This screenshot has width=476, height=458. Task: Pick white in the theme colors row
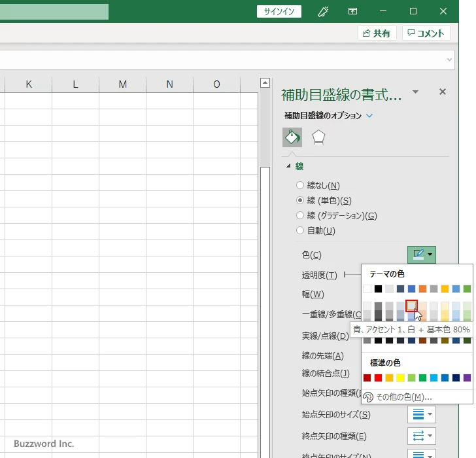[367, 289]
